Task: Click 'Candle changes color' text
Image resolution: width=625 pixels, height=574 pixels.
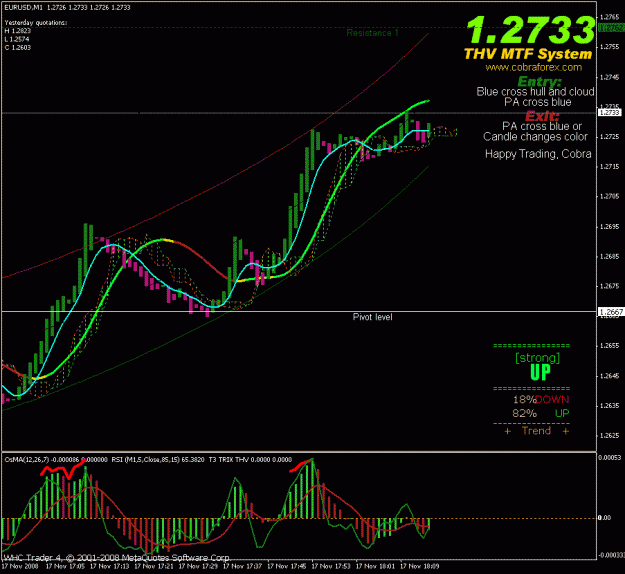Action: 535,137
